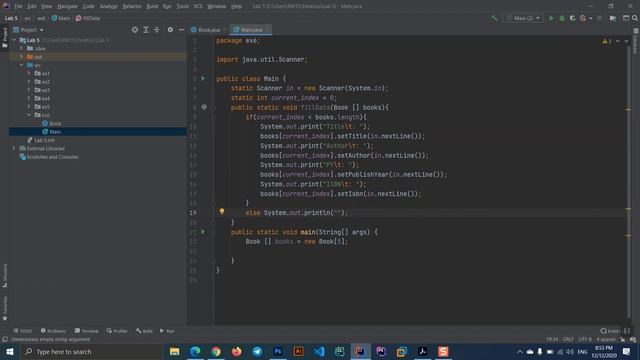Run the Main configuration with green play

pos(551,18)
